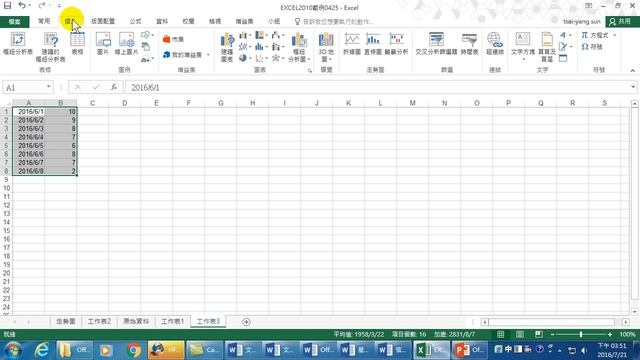640x360 pixels.
Task: Open the Shapes gallery
Action: click(147, 35)
